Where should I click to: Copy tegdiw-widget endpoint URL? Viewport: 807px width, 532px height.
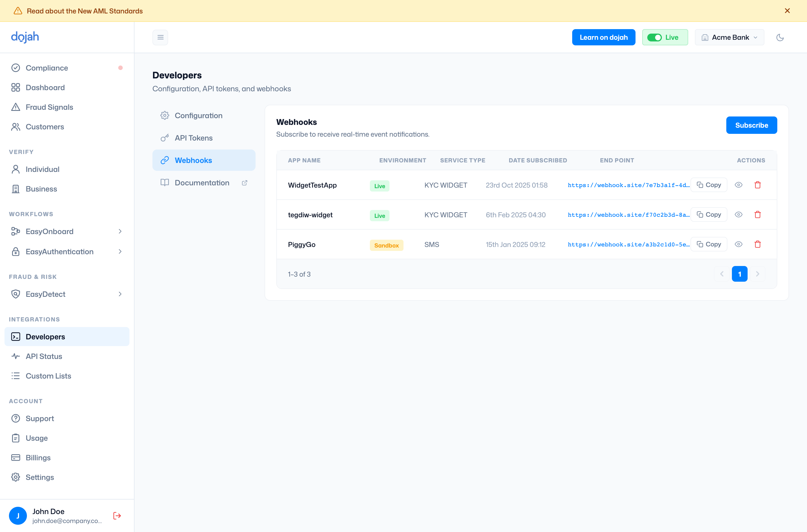coord(709,214)
